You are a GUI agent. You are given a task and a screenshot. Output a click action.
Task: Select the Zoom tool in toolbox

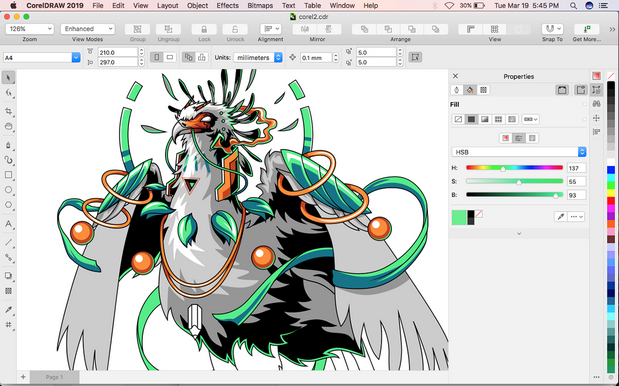click(8, 126)
